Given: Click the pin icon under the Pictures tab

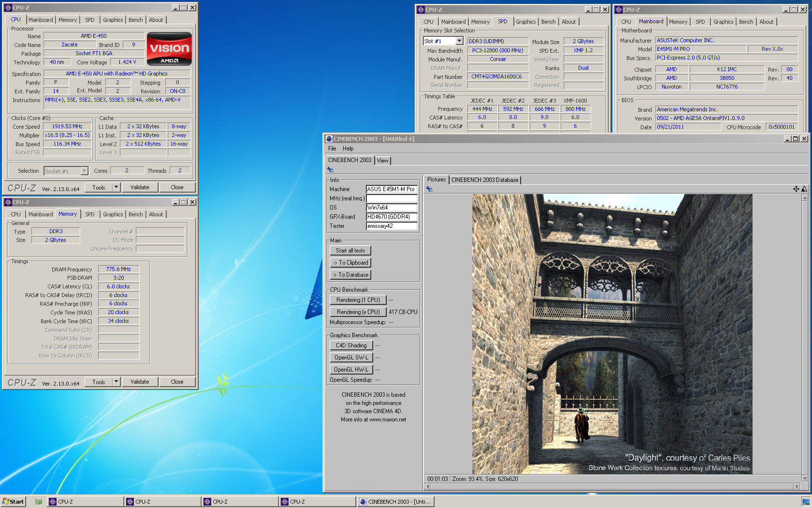Looking at the screenshot, I should [429, 189].
